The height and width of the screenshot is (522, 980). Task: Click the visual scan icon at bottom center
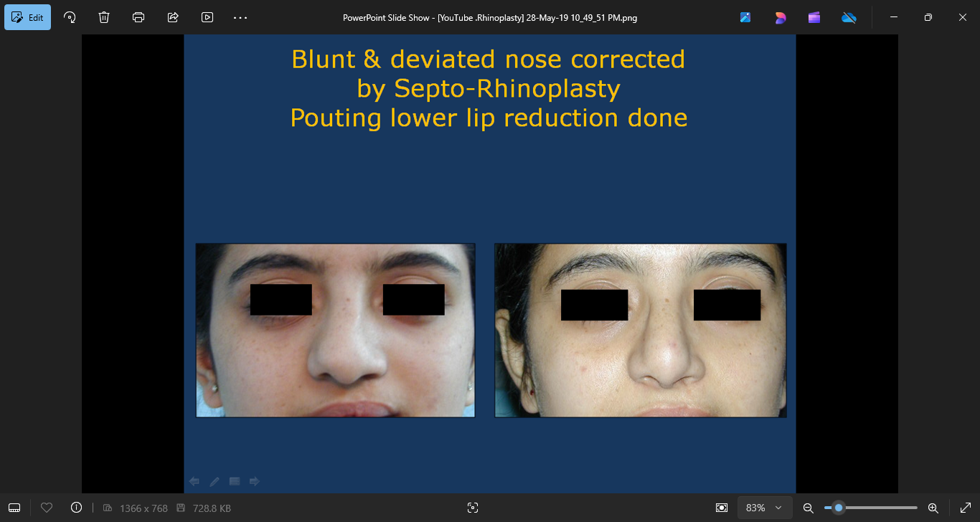[x=472, y=508]
